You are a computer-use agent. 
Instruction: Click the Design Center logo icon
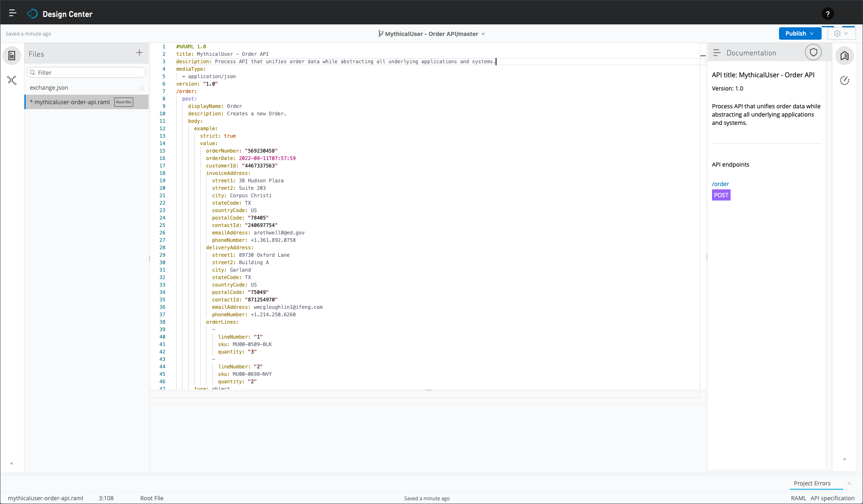[32, 14]
